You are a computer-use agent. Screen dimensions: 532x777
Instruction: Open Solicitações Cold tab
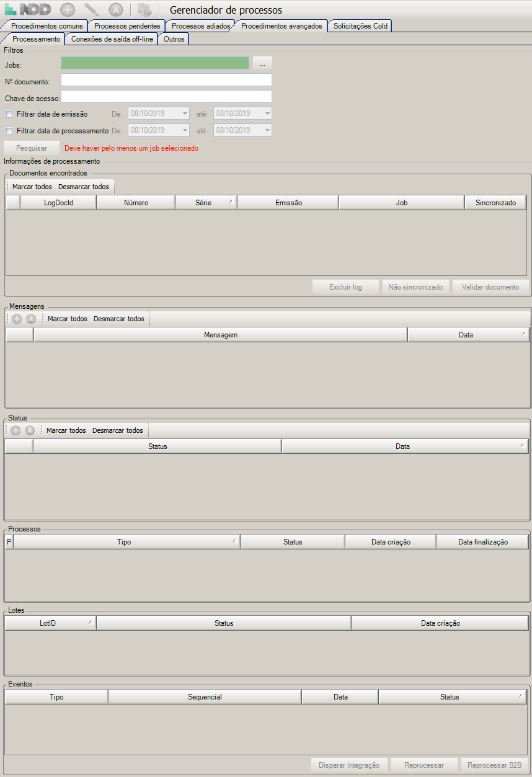coord(360,26)
